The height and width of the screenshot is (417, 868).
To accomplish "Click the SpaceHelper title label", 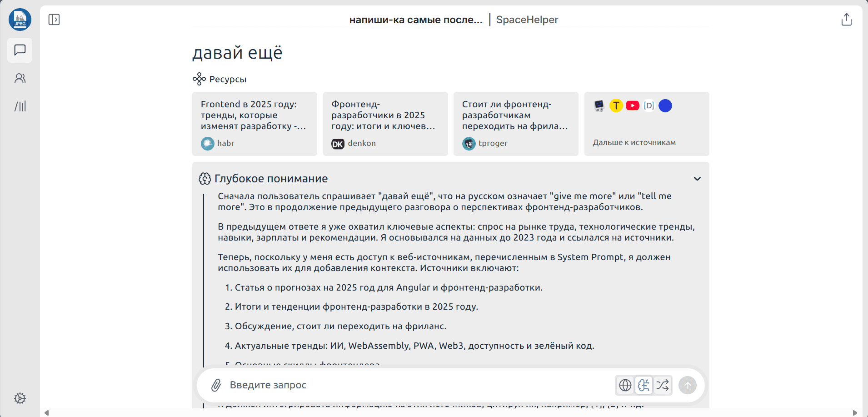I will point(527,20).
